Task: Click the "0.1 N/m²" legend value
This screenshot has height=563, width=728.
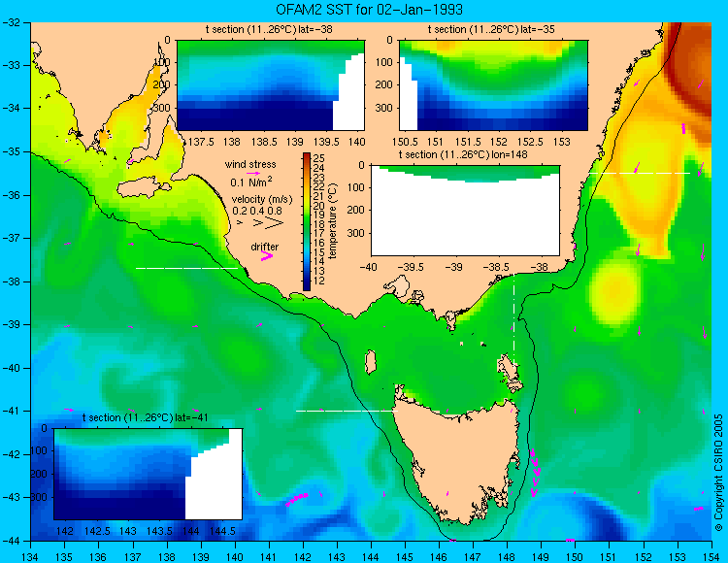Action: point(251,182)
